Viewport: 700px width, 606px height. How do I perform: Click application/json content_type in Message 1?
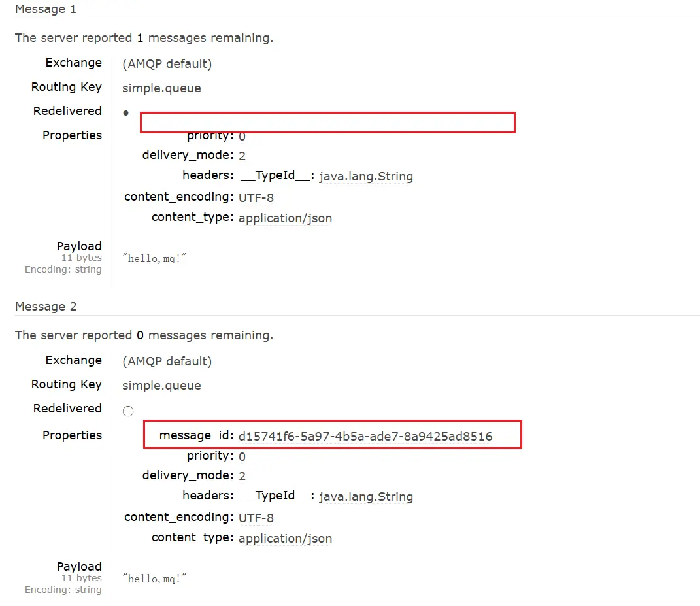pos(285,218)
